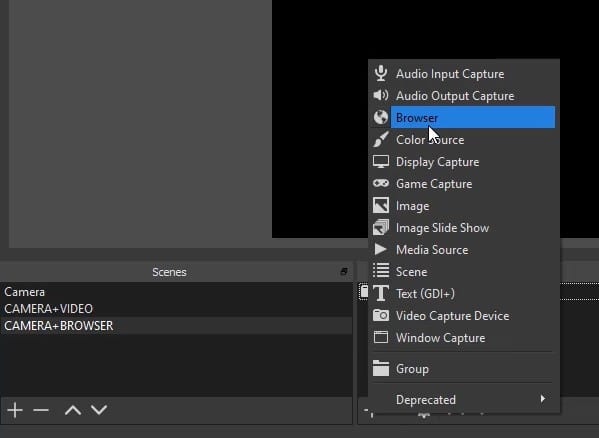Click the monitor icon for Display Capture
Viewport: 599px width, 438px height.
pyautogui.click(x=380, y=162)
